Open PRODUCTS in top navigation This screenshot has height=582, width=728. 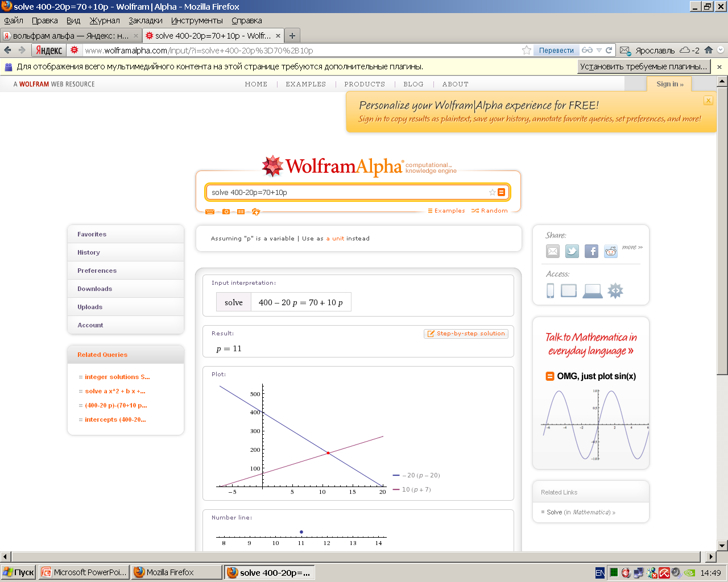pyautogui.click(x=365, y=84)
